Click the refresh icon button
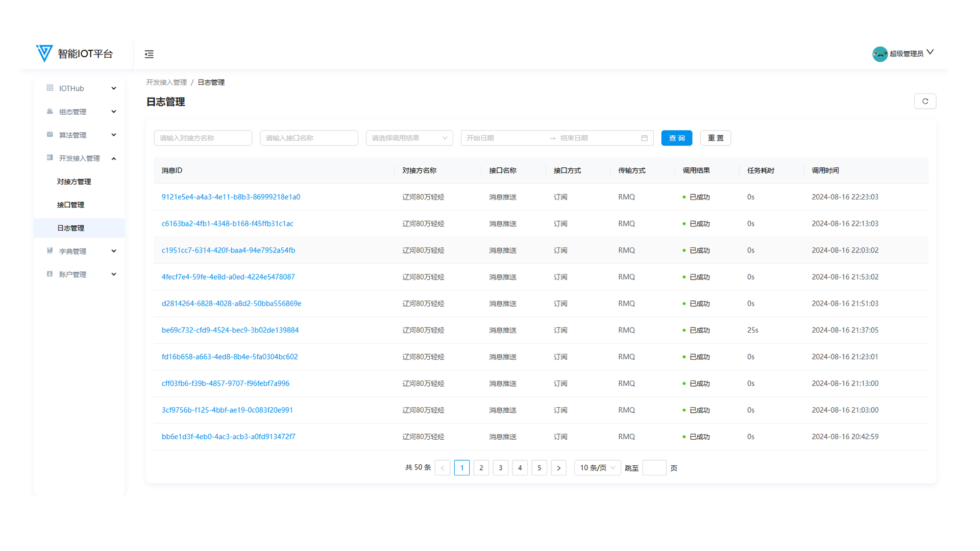Viewport: 980px width, 551px height. (x=925, y=102)
